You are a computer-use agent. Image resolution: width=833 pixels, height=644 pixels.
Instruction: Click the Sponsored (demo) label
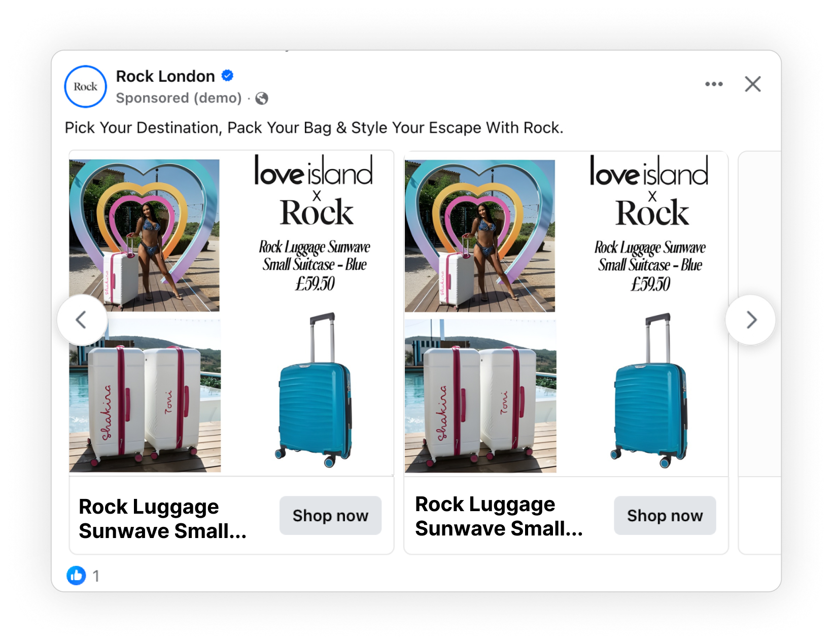pos(179,98)
